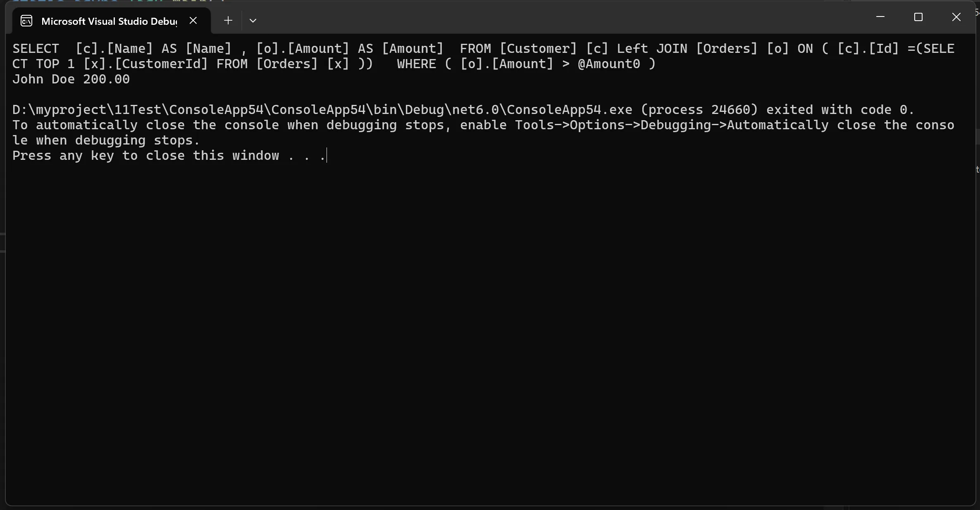
Task: Close the terminal window
Action: click(x=956, y=17)
